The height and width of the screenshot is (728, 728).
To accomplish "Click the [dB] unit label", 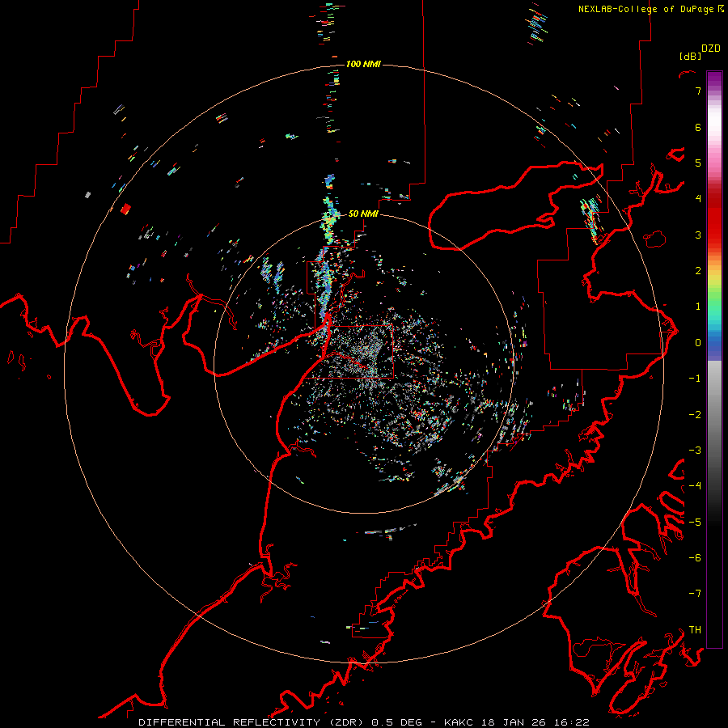I will [x=690, y=56].
